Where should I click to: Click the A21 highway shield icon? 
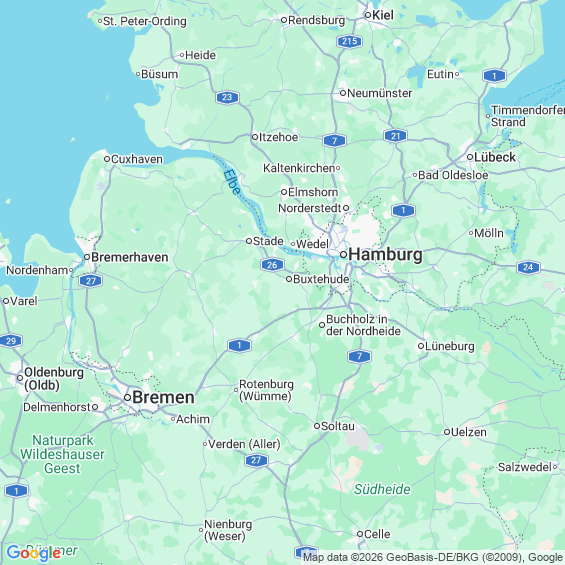(396, 136)
